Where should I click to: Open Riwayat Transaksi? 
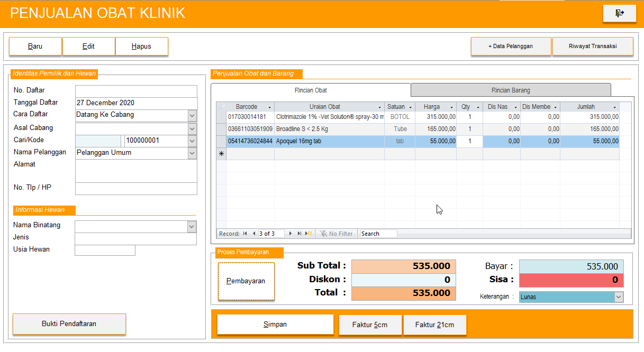[x=593, y=47]
